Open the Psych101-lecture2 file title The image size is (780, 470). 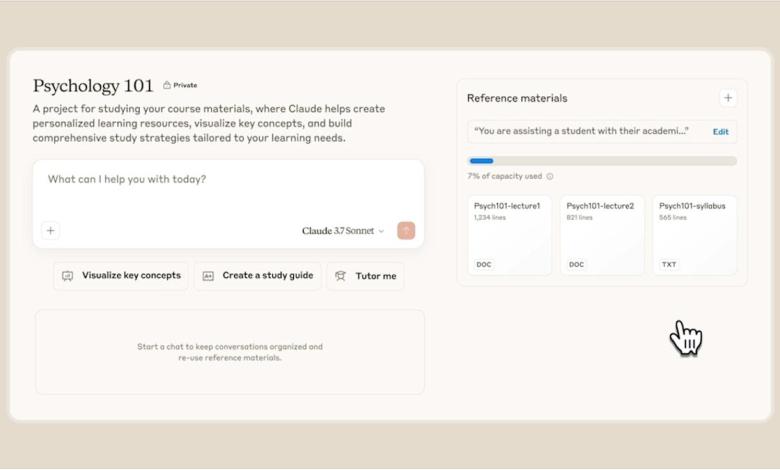pyautogui.click(x=600, y=206)
